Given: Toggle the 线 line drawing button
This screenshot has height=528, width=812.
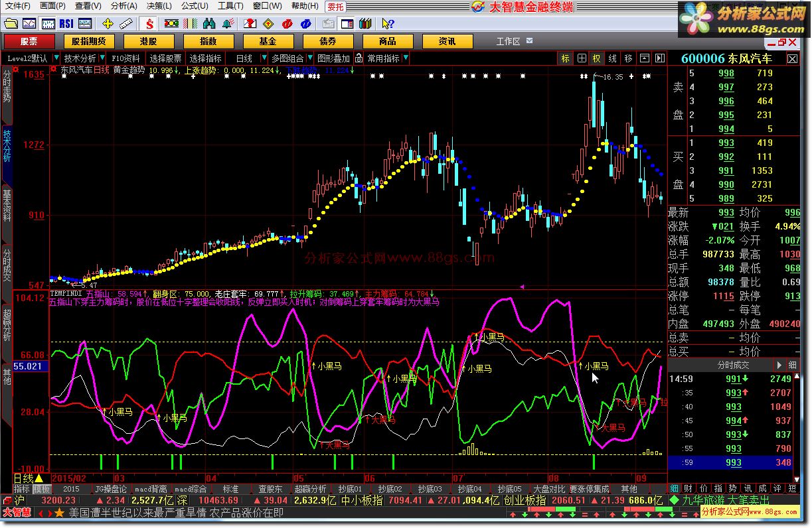Looking at the screenshot, I should (613, 58).
